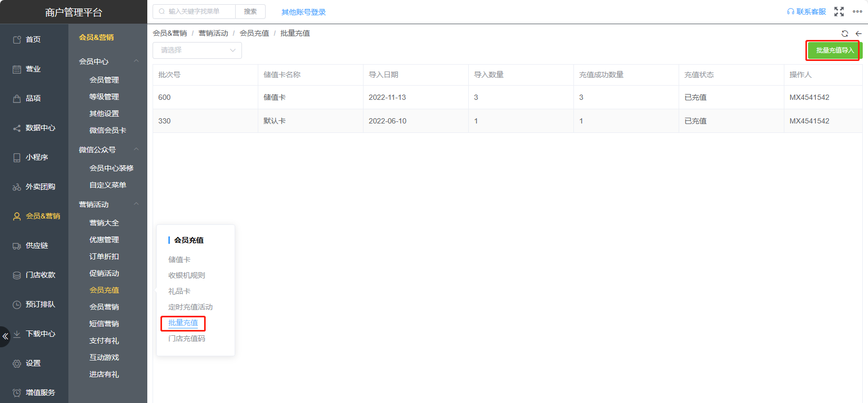The height and width of the screenshot is (403, 868).
Task: Collapse sidebar with double-chevron icon
Action: point(5,336)
